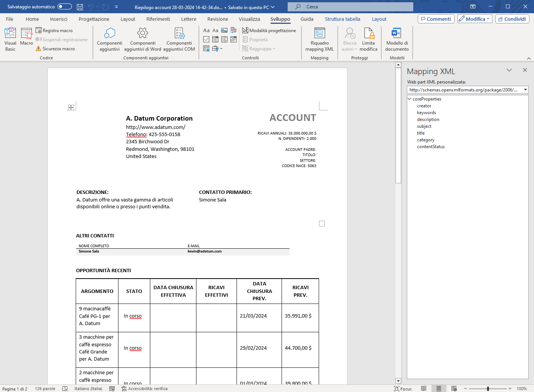Insert building block gallery control
Screen dimensions: 534x392
[x=234, y=30]
